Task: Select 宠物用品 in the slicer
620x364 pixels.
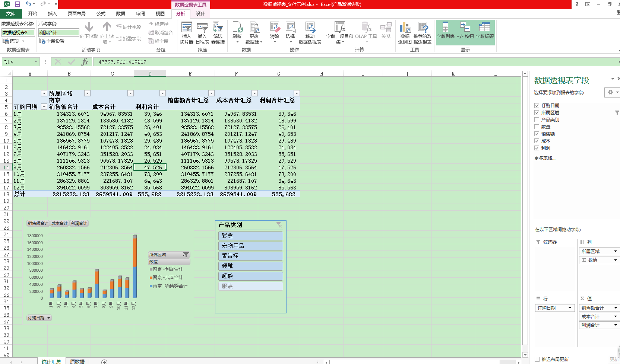Action: [250, 246]
